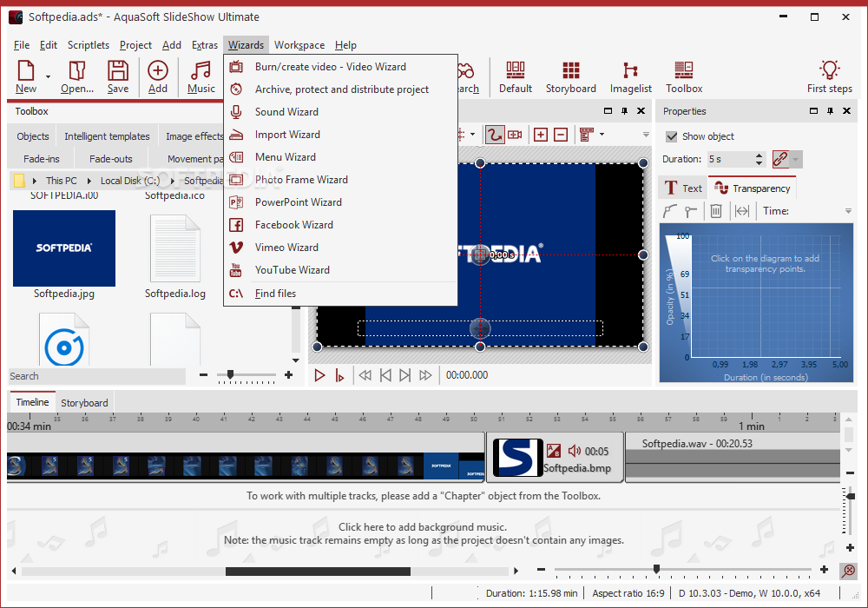Viewport: 868px width, 608px height.
Task: Toggle the motion path edit button
Action: point(495,135)
